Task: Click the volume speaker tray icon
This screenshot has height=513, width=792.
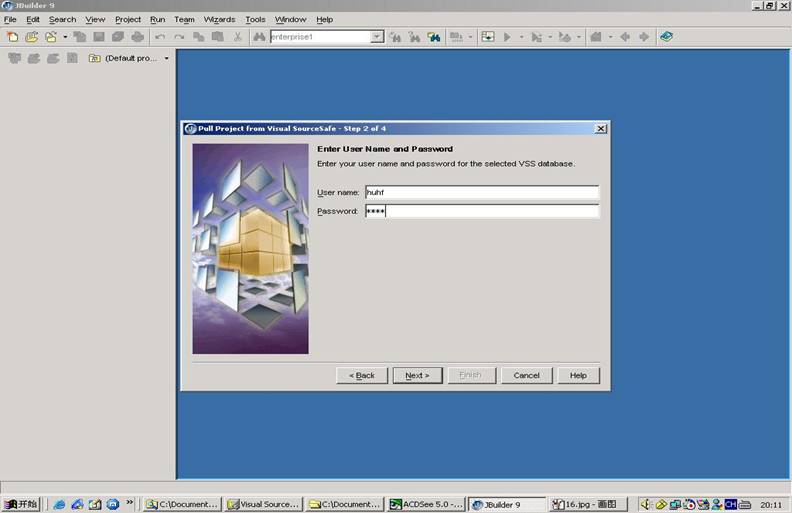Action: 645,504
